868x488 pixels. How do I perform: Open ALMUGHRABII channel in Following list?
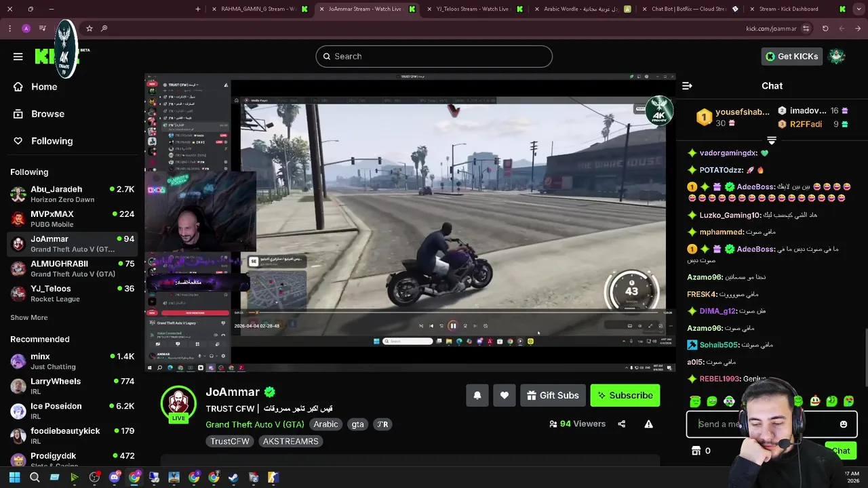[72, 268]
